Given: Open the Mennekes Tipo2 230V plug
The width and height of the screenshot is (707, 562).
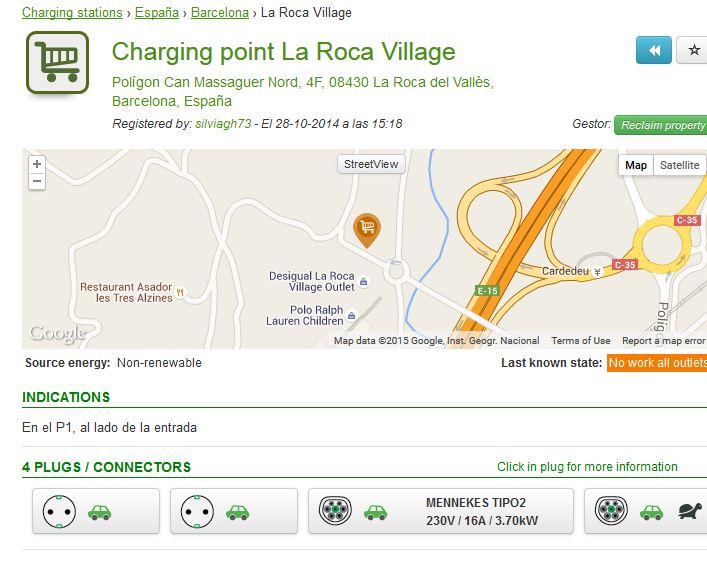Looking at the screenshot, I should click(441, 511).
